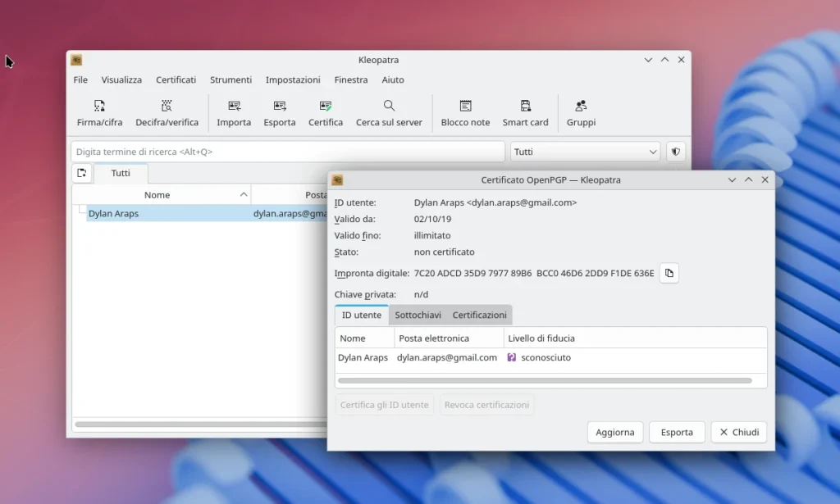Switch to the Certificazioni tab

click(x=479, y=316)
